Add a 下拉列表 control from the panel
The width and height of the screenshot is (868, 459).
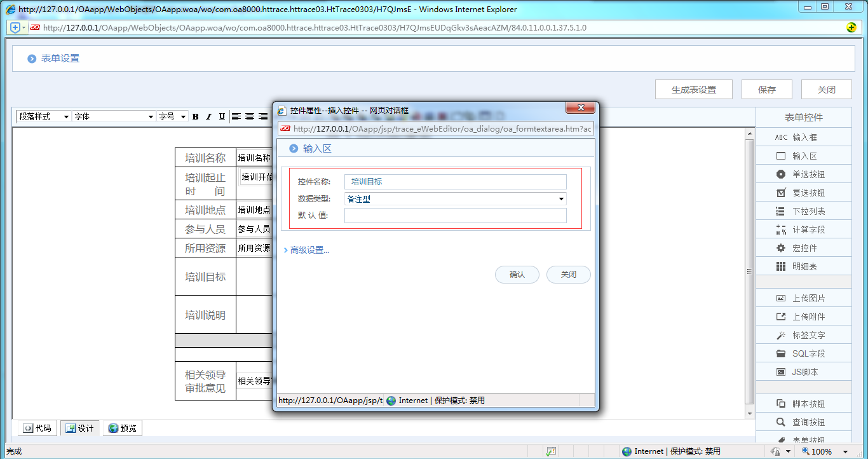[803, 210]
